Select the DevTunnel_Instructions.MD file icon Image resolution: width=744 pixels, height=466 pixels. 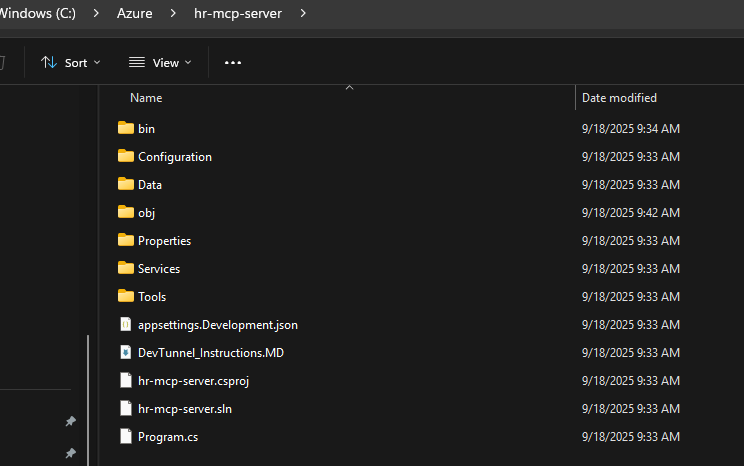[x=125, y=352]
